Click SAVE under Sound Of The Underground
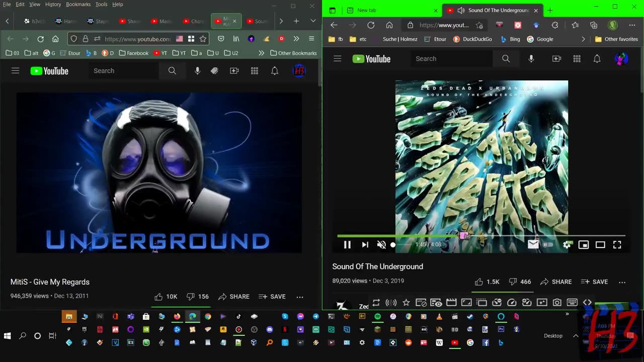The image size is (644, 362). [594, 282]
